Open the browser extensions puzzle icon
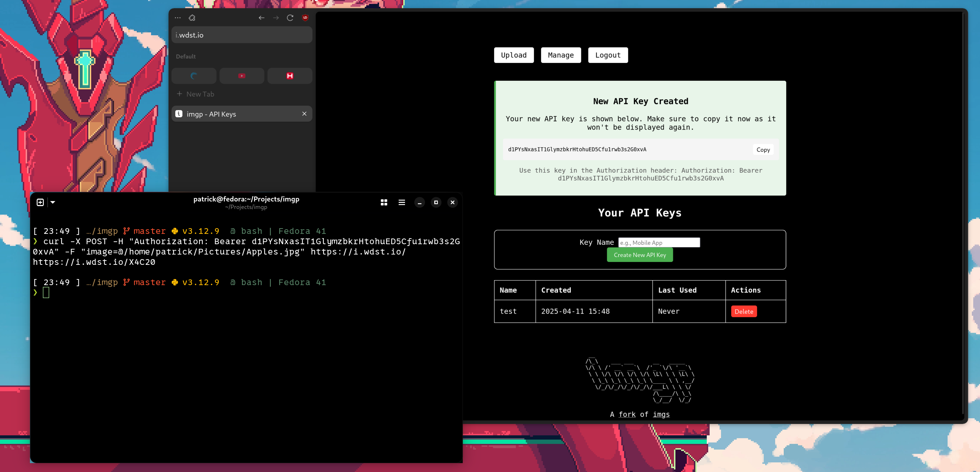 [192, 18]
